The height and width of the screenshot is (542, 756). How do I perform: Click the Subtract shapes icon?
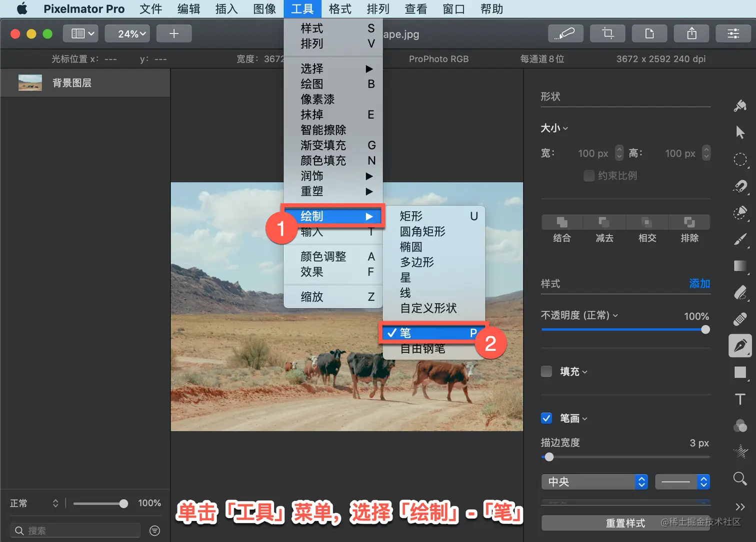(604, 222)
